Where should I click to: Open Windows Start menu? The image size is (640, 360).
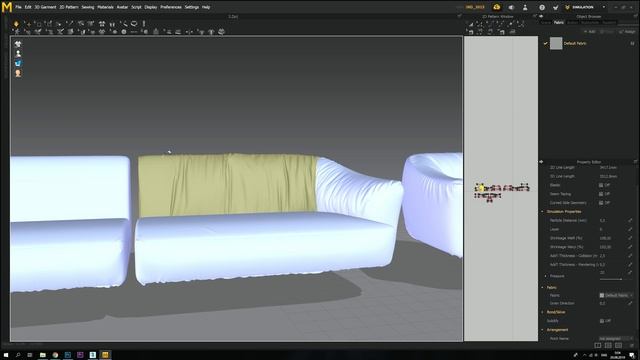tap(6, 355)
